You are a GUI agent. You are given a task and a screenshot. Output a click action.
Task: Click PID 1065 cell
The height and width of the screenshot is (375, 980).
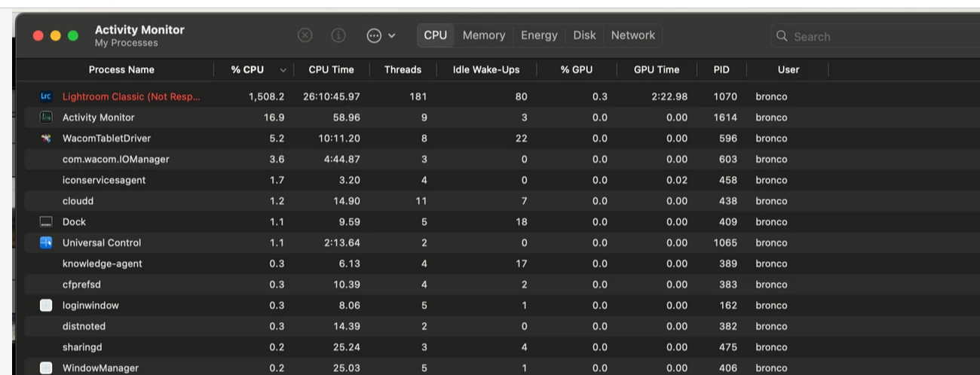coord(725,243)
